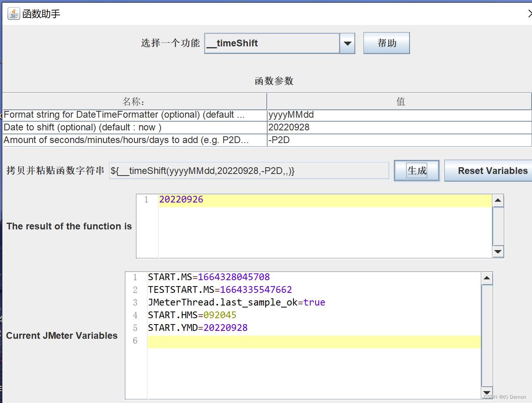
Task: Select the yyyyMMdd format value cell
Action: [400, 115]
